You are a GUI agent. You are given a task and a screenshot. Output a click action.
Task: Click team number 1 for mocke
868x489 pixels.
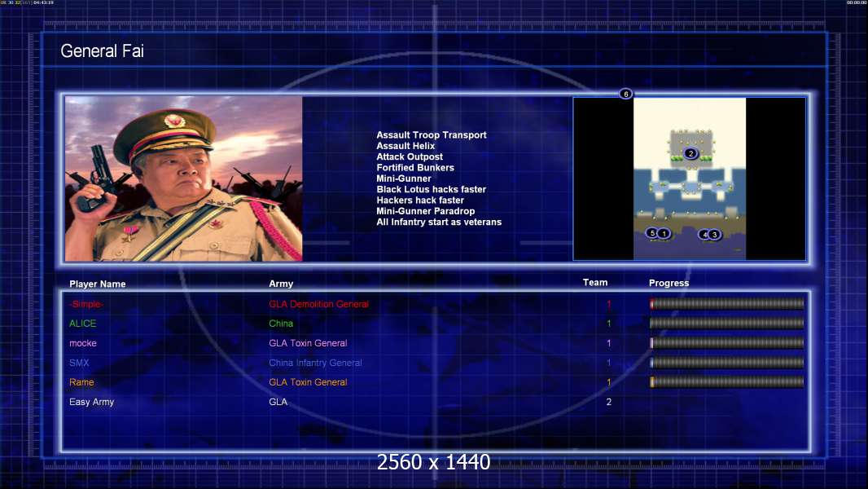pyautogui.click(x=609, y=343)
